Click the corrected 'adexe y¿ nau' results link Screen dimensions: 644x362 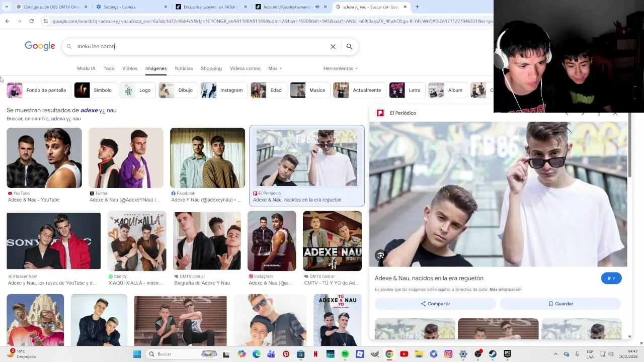pos(99,110)
